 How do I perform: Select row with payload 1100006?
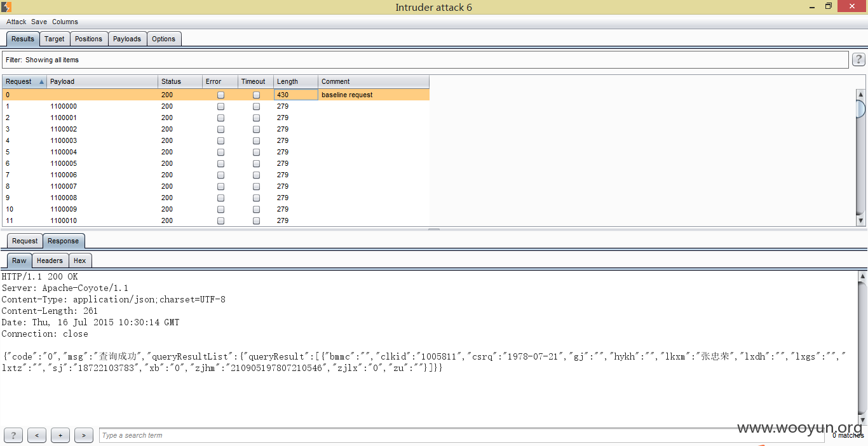(215, 175)
